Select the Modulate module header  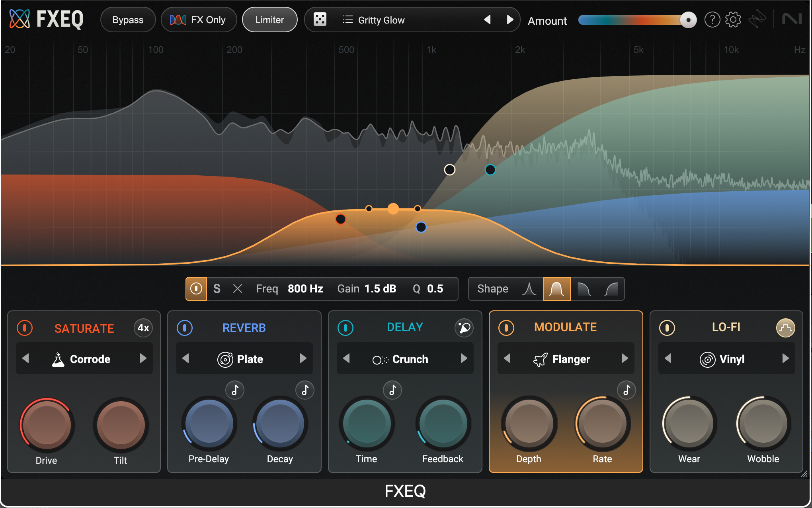point(565,327)
